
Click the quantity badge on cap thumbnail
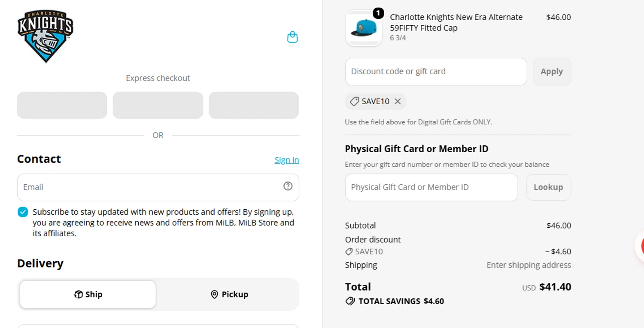point(378,13)
